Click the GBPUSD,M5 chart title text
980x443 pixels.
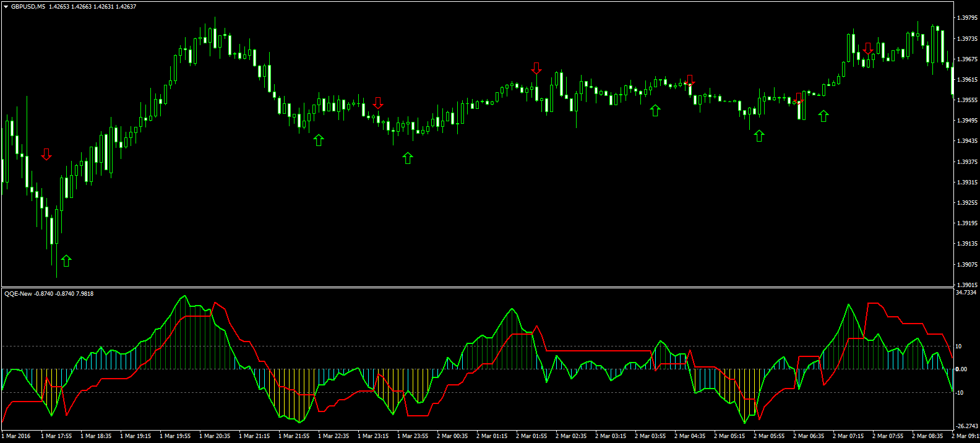tap(28, 7)
